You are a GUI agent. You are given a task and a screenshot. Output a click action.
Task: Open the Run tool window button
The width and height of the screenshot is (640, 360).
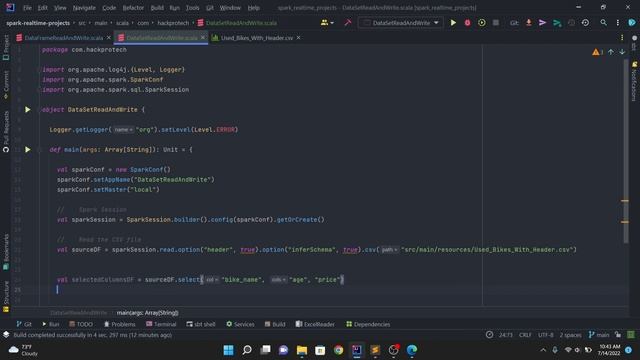coord(51,324)
